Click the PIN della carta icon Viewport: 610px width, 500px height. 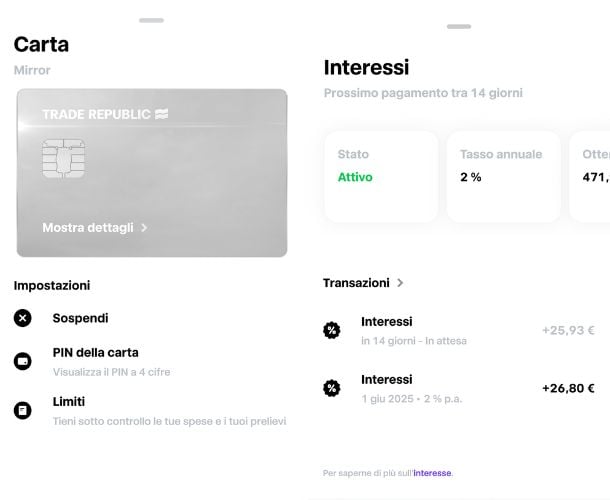click(x=23, y=361)
